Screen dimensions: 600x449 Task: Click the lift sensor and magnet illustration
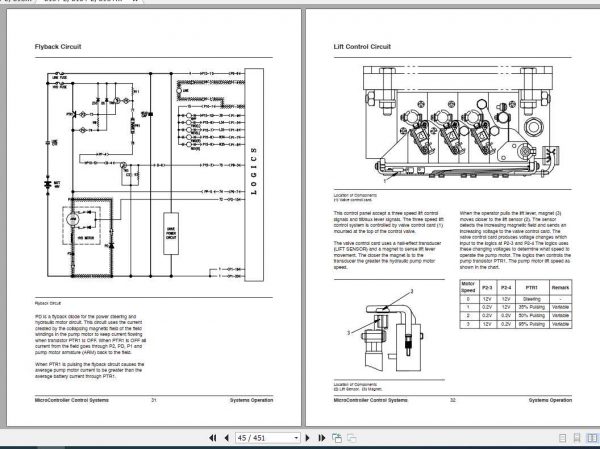click(x=386, y=331)
